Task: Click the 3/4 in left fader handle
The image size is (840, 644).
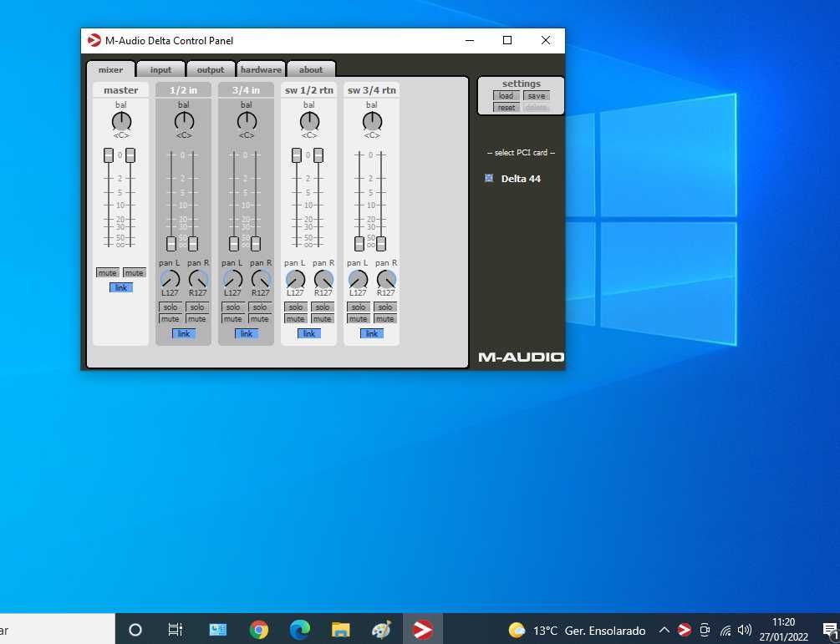Action: [233, 244]
